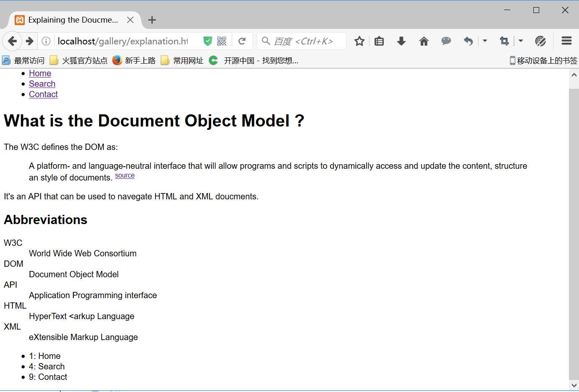Go back with the browser back arrow

[12, 41]
